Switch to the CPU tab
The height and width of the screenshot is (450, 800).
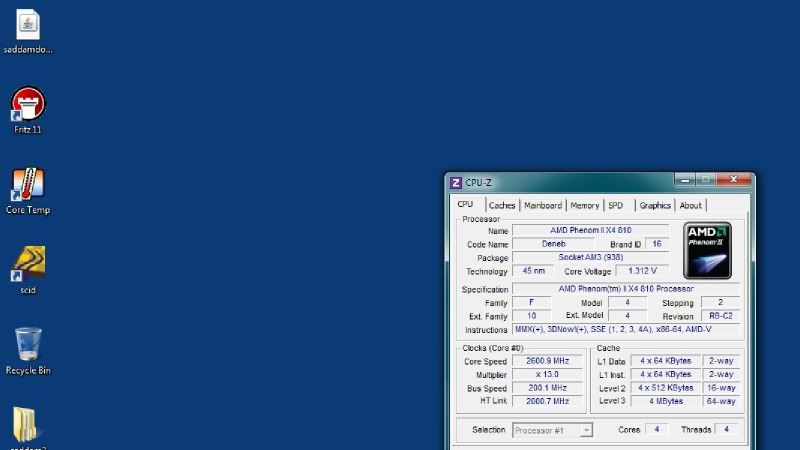[x=465, y=204]
